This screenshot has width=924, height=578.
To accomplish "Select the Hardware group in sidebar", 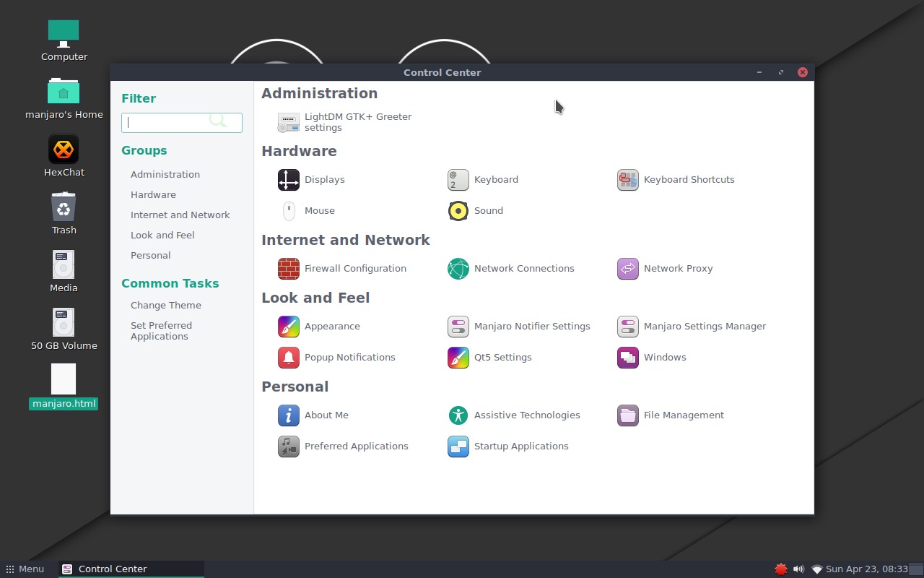I will click(x=153, y=194).
